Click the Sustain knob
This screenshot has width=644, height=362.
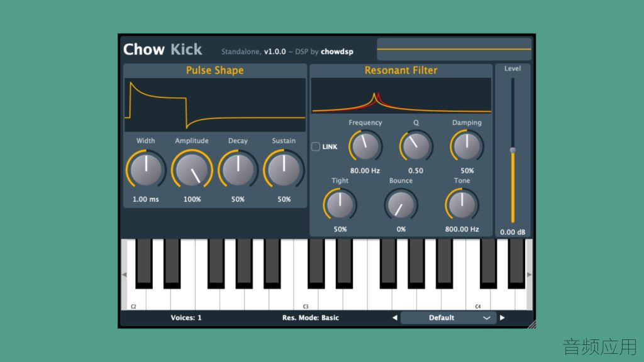tap(284, 170)
